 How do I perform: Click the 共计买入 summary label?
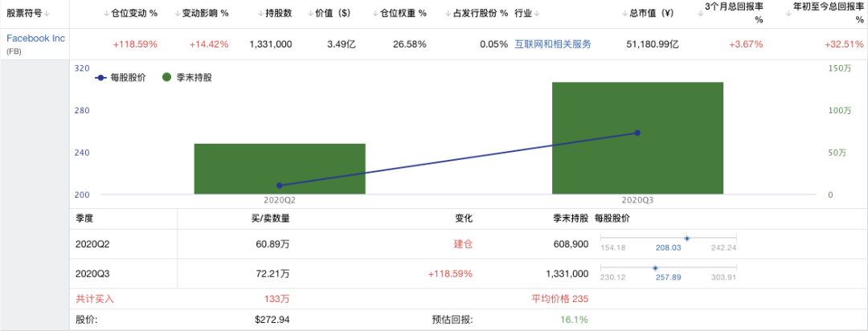point(94,299)
